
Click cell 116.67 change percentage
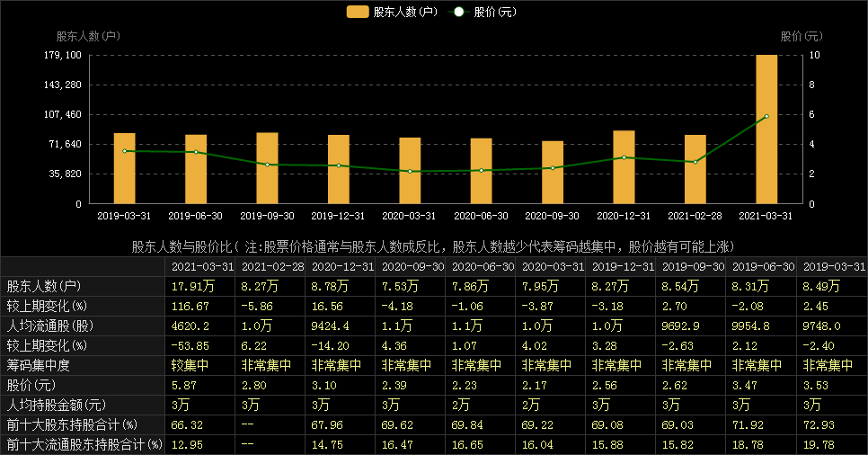tap(190, 307)
